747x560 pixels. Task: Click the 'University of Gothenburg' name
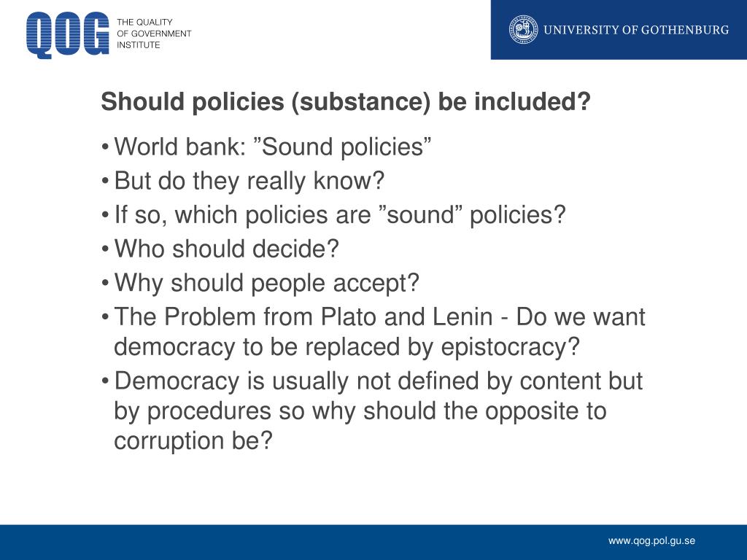click(x=636, y=29)
